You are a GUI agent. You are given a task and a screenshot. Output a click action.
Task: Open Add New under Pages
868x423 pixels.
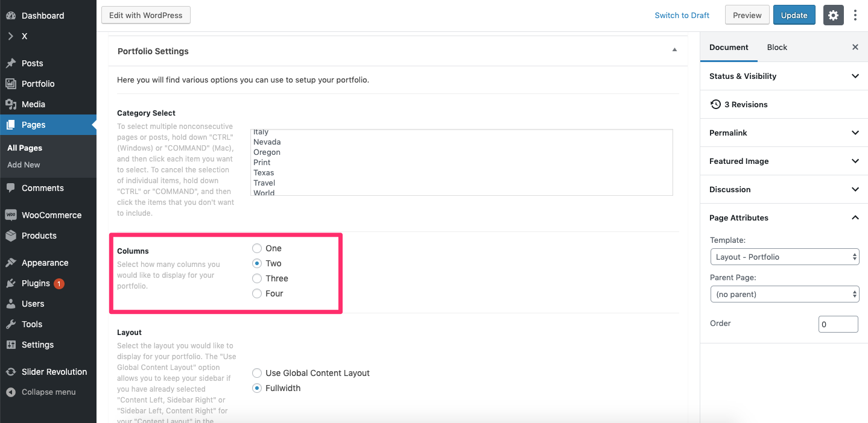click(x=24, y=164)
